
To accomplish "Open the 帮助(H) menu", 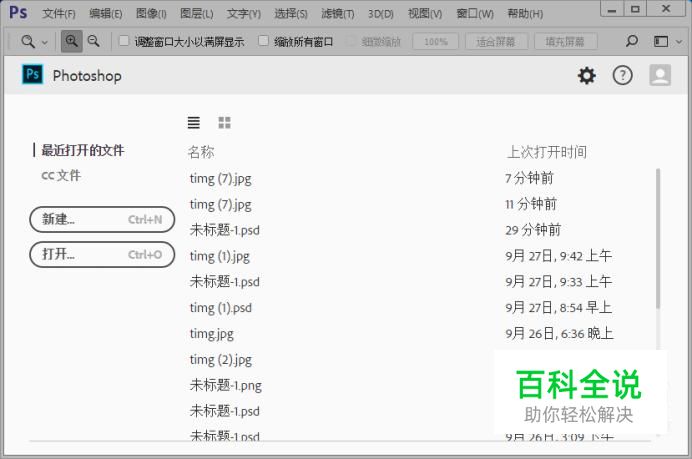I will click(525, 14).
